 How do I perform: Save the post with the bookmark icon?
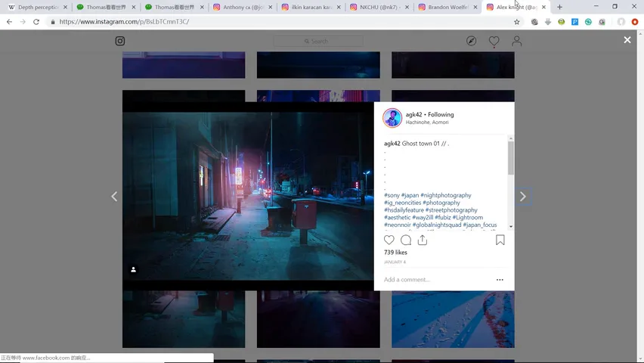click(500, 240)
